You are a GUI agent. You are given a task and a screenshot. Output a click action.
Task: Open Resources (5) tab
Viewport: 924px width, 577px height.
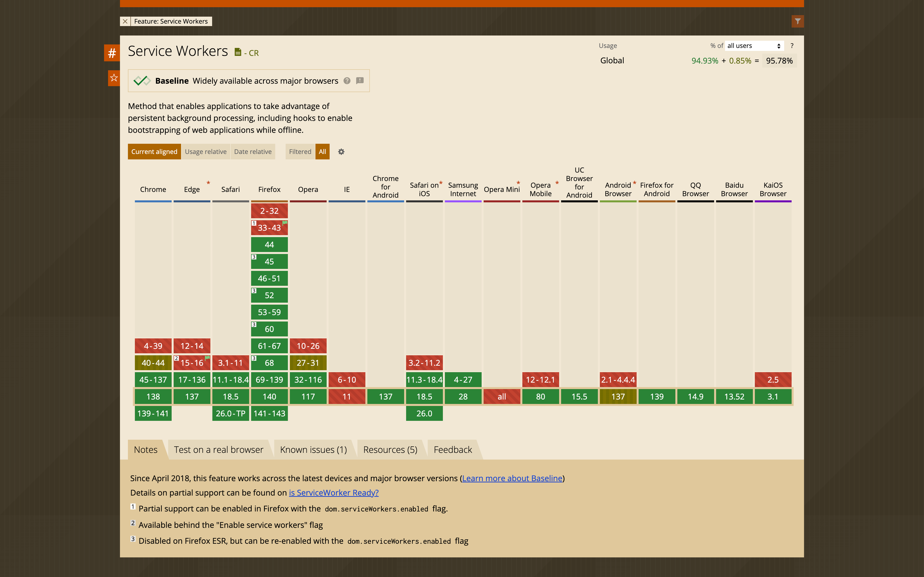point(390,450)
